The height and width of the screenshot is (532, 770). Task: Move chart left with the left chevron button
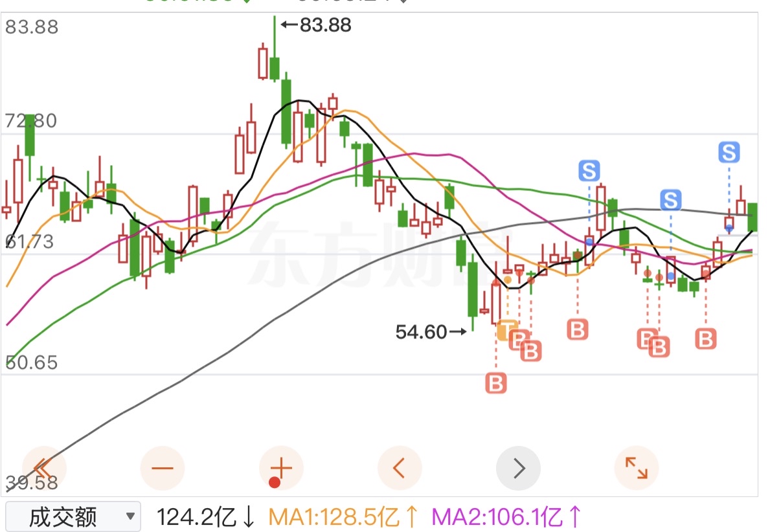[399, 468]
